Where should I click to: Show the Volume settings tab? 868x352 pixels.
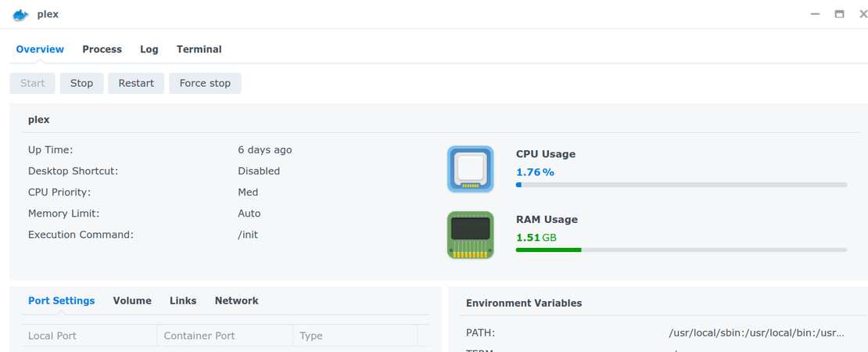point(132,300)
